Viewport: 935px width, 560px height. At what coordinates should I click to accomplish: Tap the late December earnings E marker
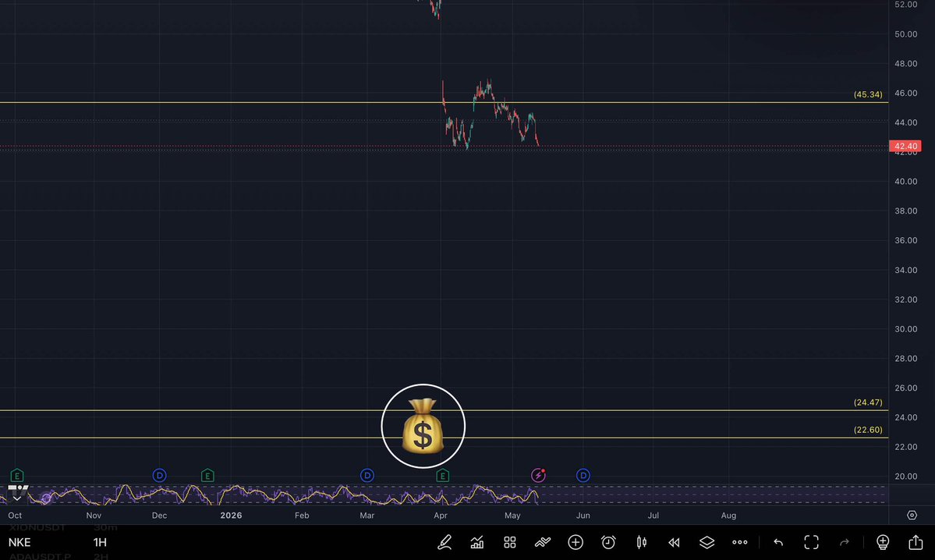pos(207,475)
